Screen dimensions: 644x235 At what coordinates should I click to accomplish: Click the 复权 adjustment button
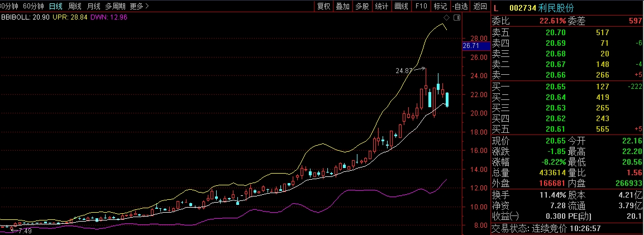click(x=323, y=6)
